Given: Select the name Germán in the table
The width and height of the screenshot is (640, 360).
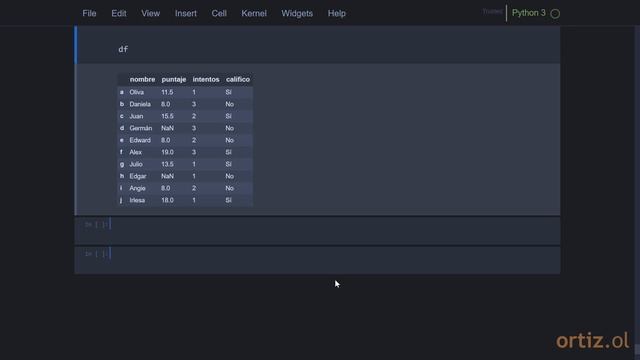Looking at the screenshot, I should pos(141,128).
